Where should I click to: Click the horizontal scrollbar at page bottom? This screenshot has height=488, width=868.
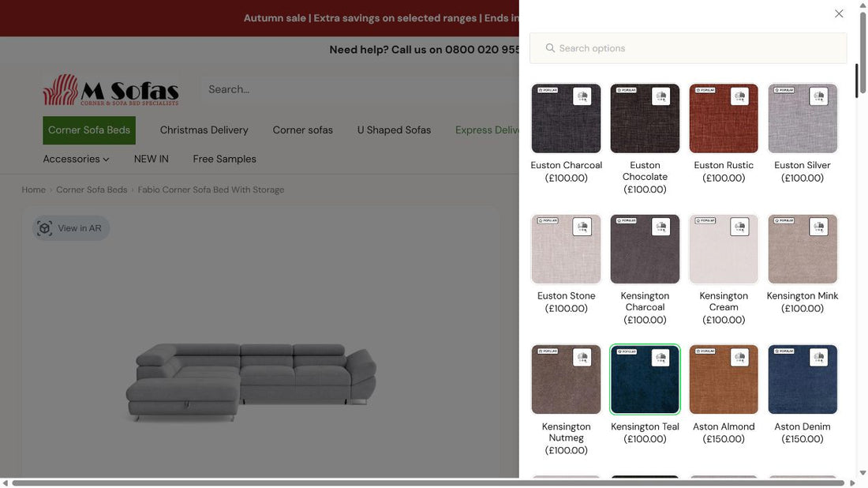tap(428, 483)
